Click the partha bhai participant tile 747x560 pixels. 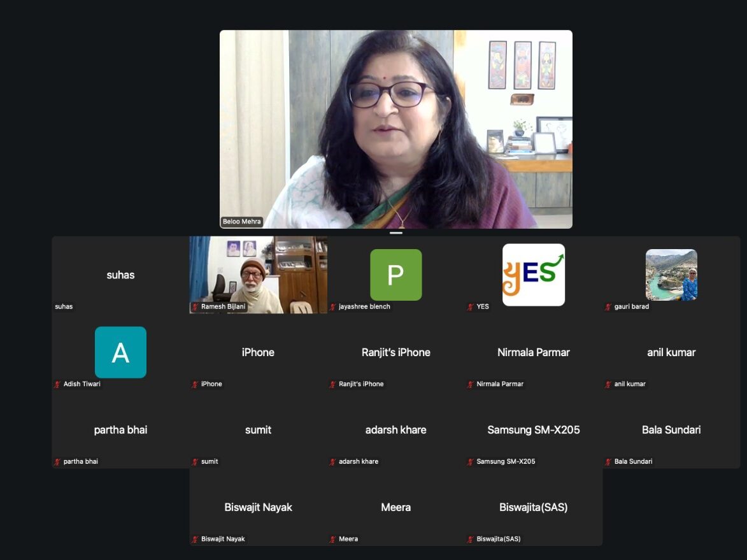tap(120, 430)
